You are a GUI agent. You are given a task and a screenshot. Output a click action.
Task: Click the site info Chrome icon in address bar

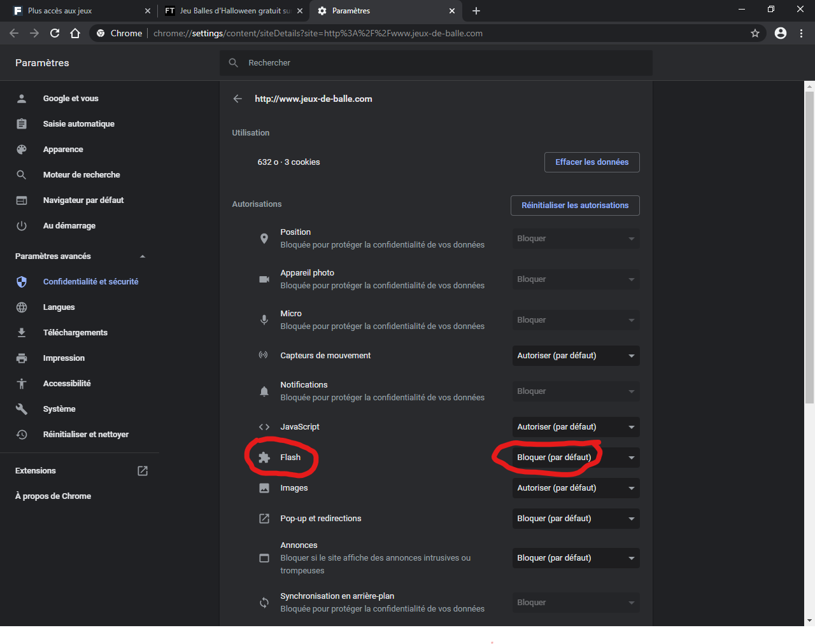coord(101,33)
